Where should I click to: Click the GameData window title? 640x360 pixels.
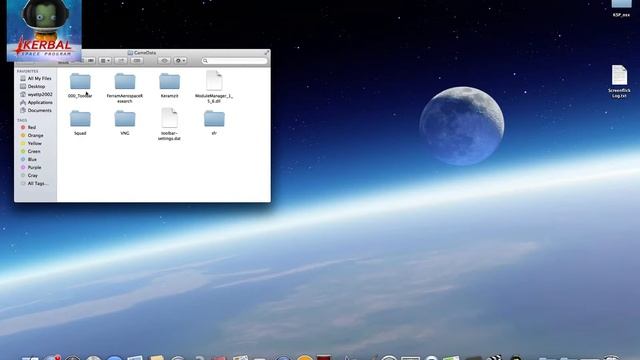(x=142, y=53)
